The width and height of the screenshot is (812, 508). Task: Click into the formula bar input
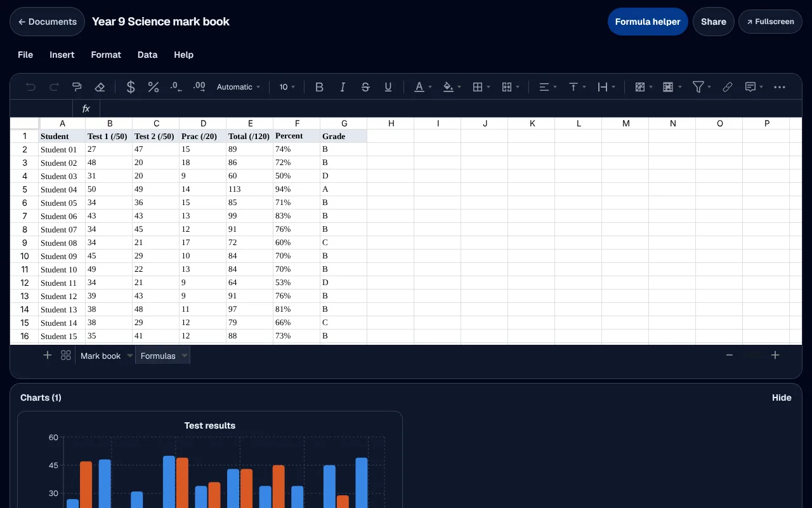450,109
